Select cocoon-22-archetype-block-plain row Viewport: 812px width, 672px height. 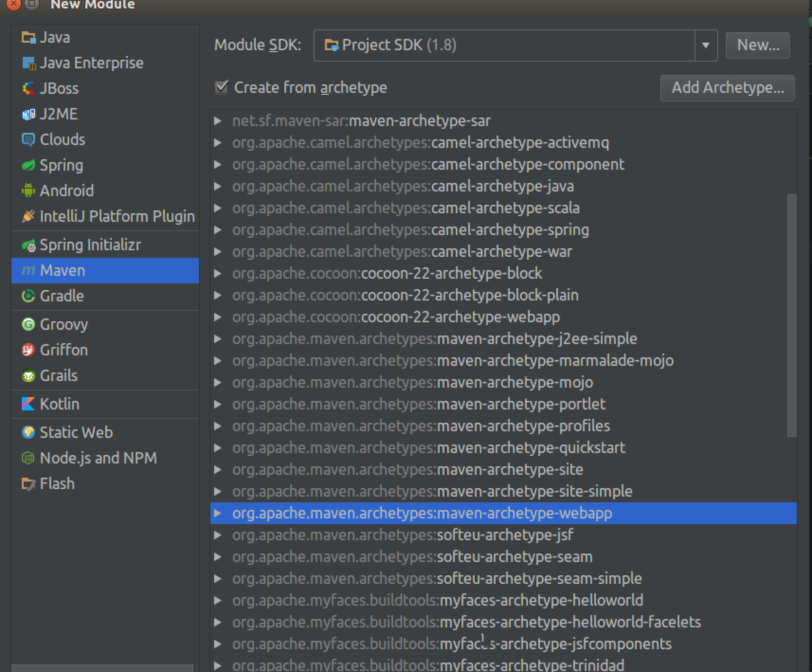point(503,295)
